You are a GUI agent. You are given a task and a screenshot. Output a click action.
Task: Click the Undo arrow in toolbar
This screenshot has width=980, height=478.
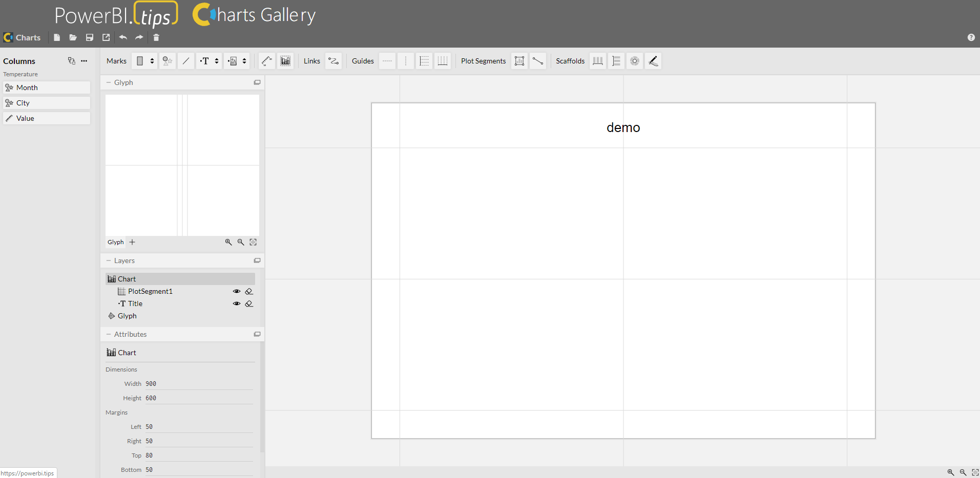click(123, 37)
